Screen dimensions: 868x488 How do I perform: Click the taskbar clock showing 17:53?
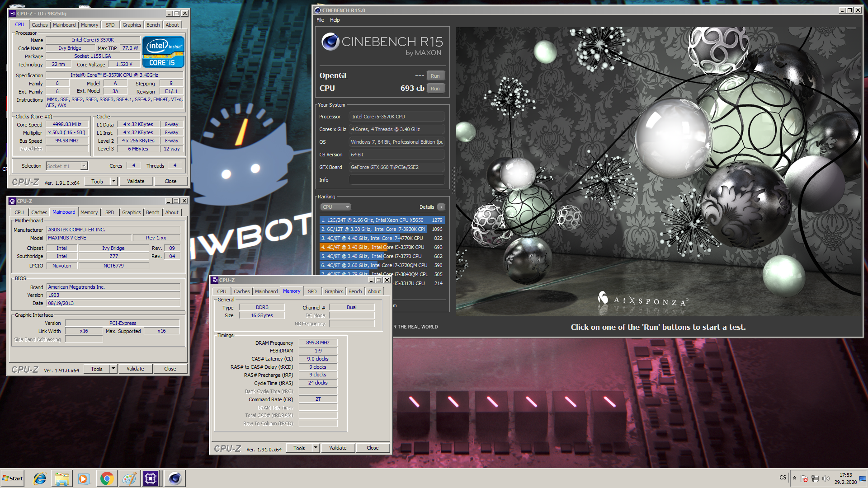coord(845,479)
